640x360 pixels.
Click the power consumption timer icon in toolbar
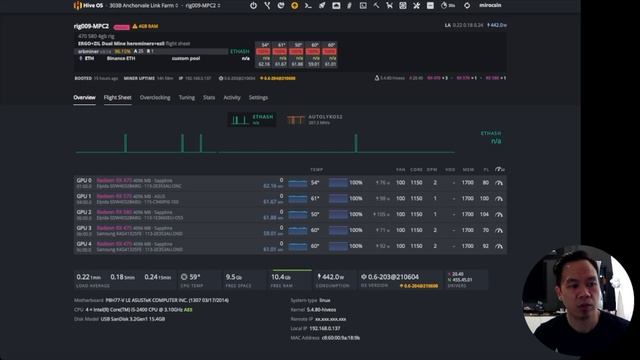tap(448, 6)
